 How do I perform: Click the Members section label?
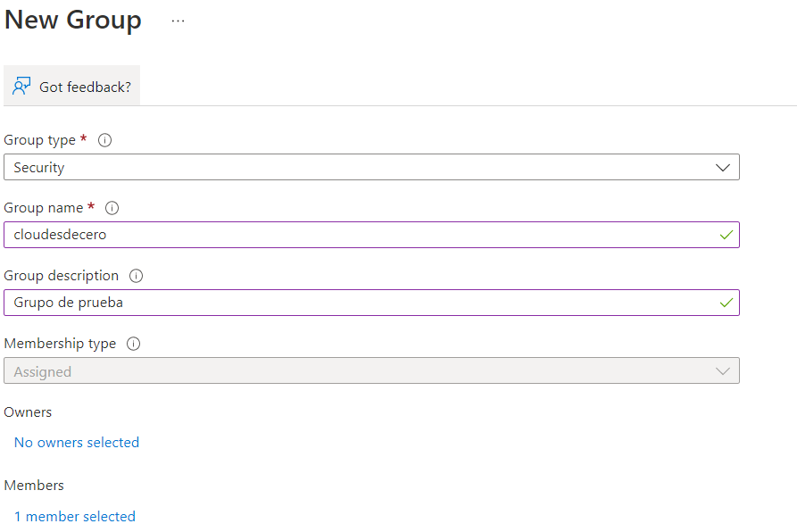pos(34,486)
